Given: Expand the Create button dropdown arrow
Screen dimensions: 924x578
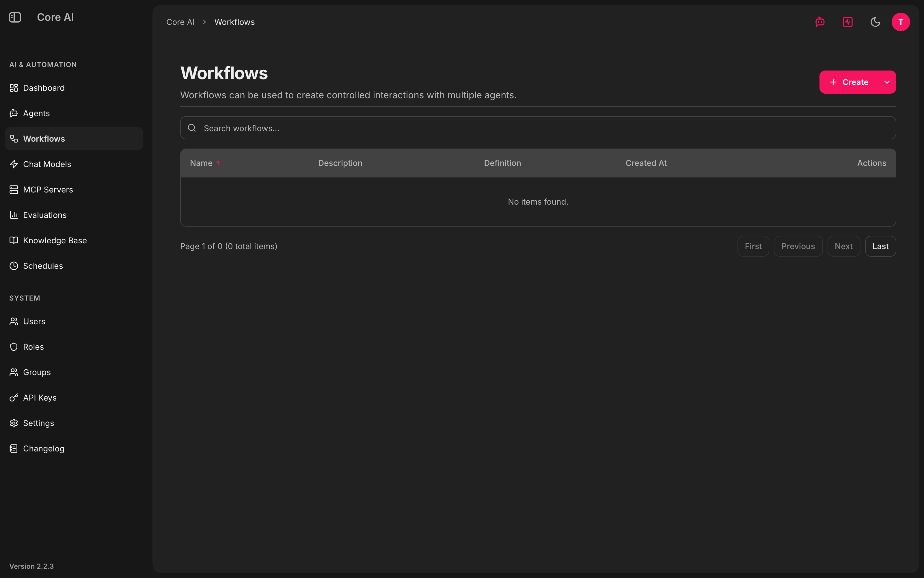Looking at the screenshot, I should tap(886, 82).
